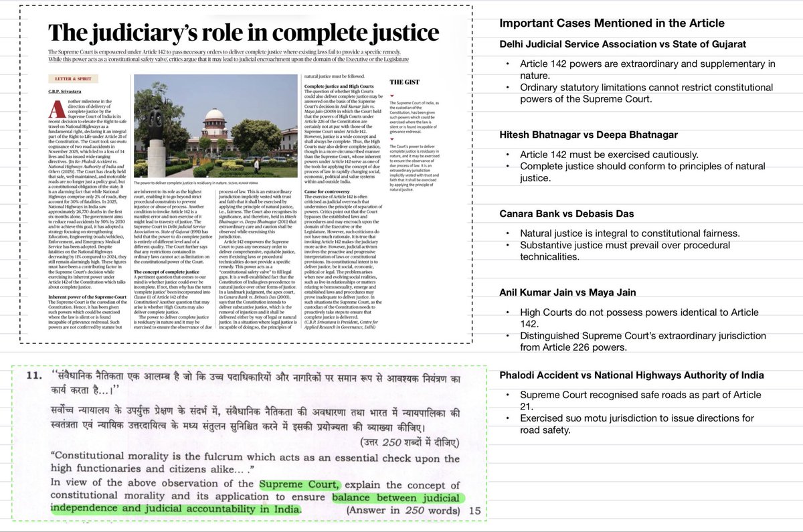The width and height of the screenshot is (803, 532).
Task: Click bullet "High Courts do not possess powers identical"
Action: click(638, 318)
